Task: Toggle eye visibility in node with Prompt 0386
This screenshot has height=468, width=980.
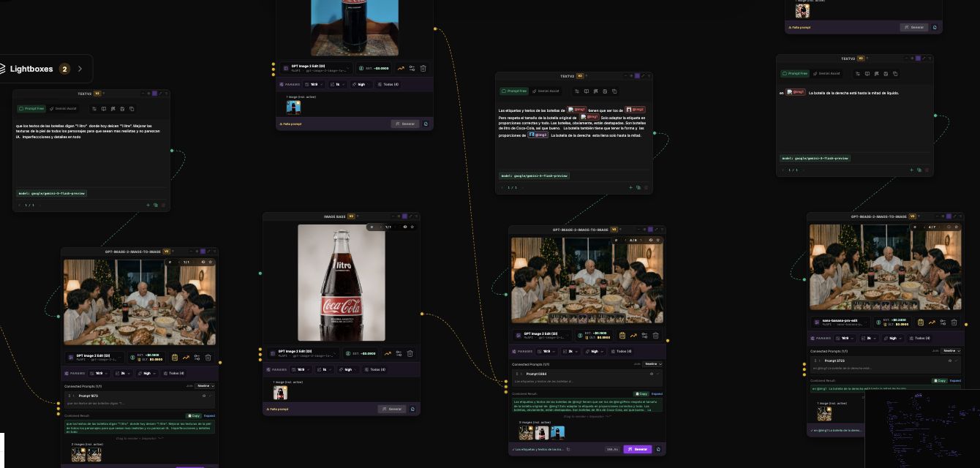Action: (650, 240)
